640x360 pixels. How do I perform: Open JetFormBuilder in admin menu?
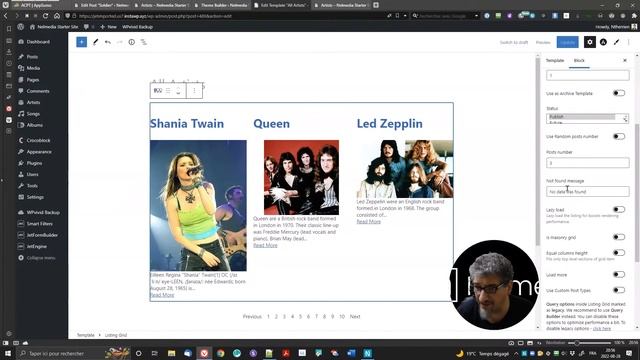[x=42, y=235]
